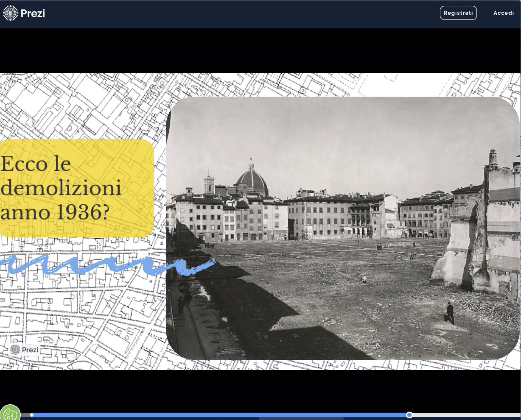Click the progress bar handle
521x420 pixels.
409,415
